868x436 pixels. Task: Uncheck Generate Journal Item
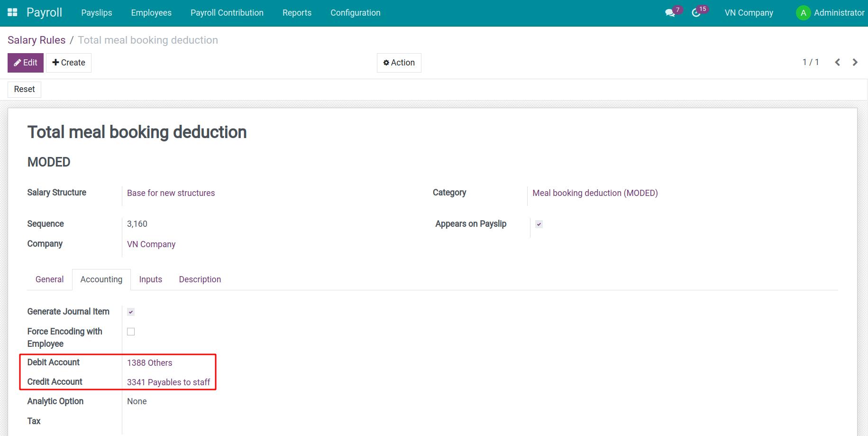pos(130,312)
